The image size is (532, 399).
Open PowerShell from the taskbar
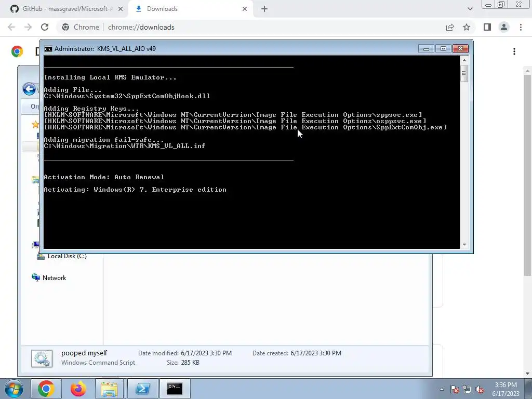click(142, 389)
